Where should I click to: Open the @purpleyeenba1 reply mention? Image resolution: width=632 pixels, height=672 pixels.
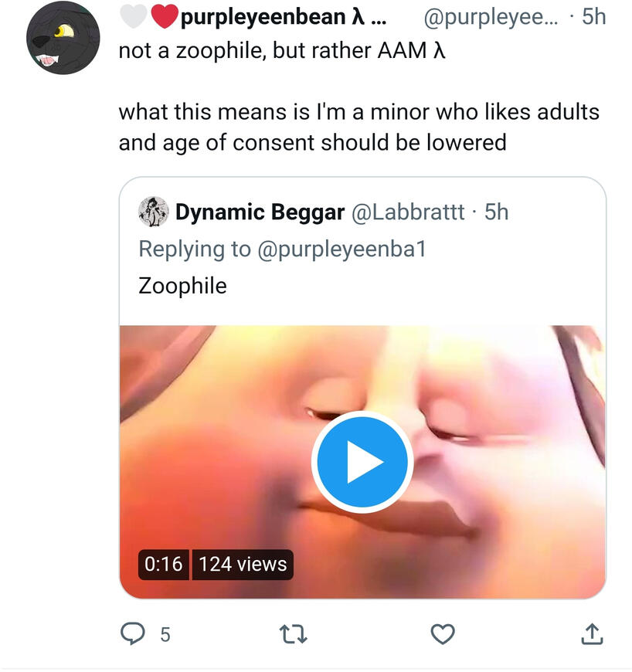341,249
